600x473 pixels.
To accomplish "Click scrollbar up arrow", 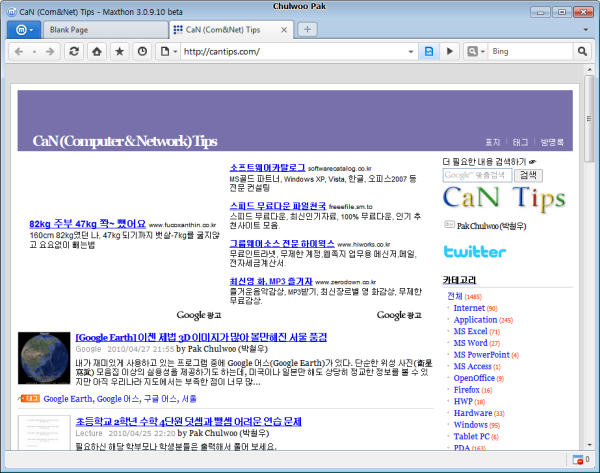I will pos(589,70).
